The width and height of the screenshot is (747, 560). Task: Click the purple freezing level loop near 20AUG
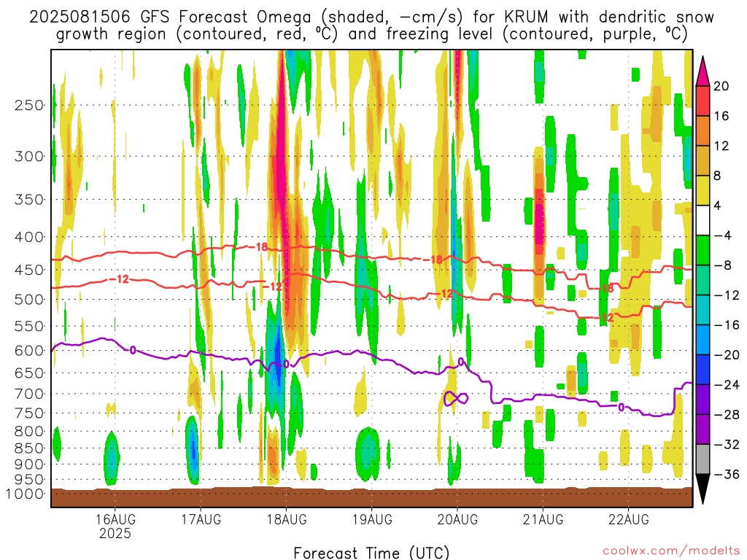[456, 398]
